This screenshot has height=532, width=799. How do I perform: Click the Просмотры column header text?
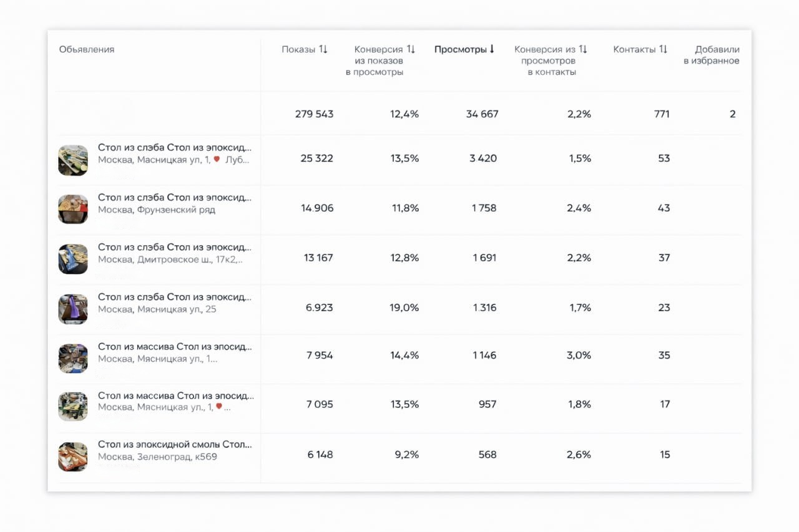pos(460,49)
